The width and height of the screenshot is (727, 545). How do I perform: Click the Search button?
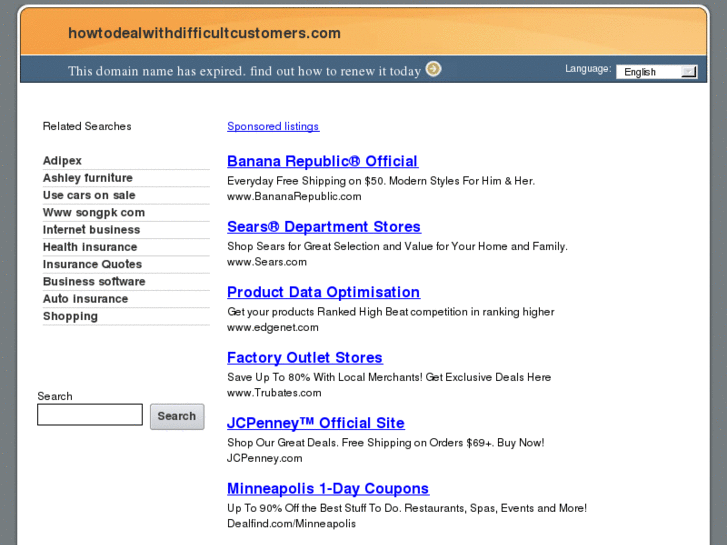click(177, 416)
